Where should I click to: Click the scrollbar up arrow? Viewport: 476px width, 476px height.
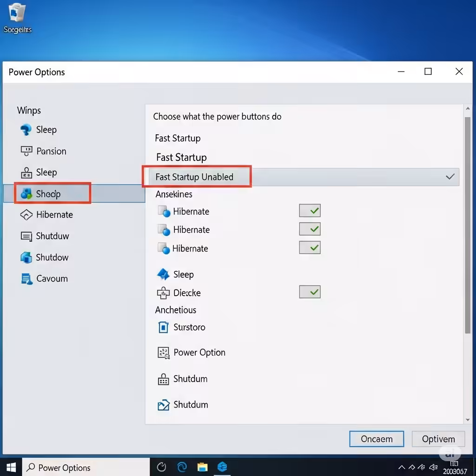pyautogui.click(x=468, y=108)
